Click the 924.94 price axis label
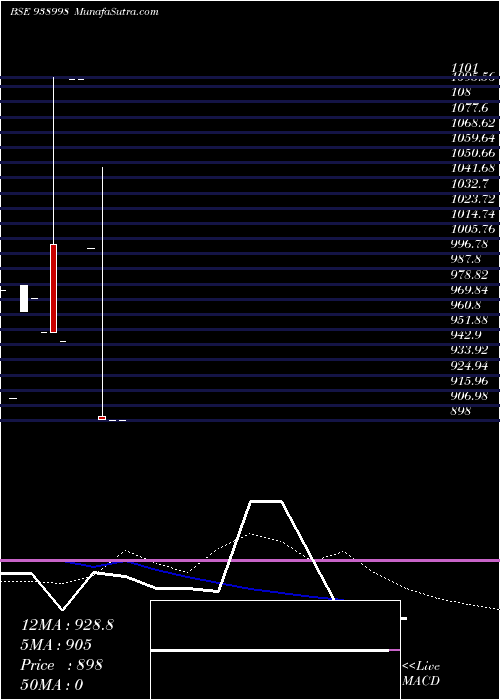Screen dimensions: 500x700 [469, 366]
